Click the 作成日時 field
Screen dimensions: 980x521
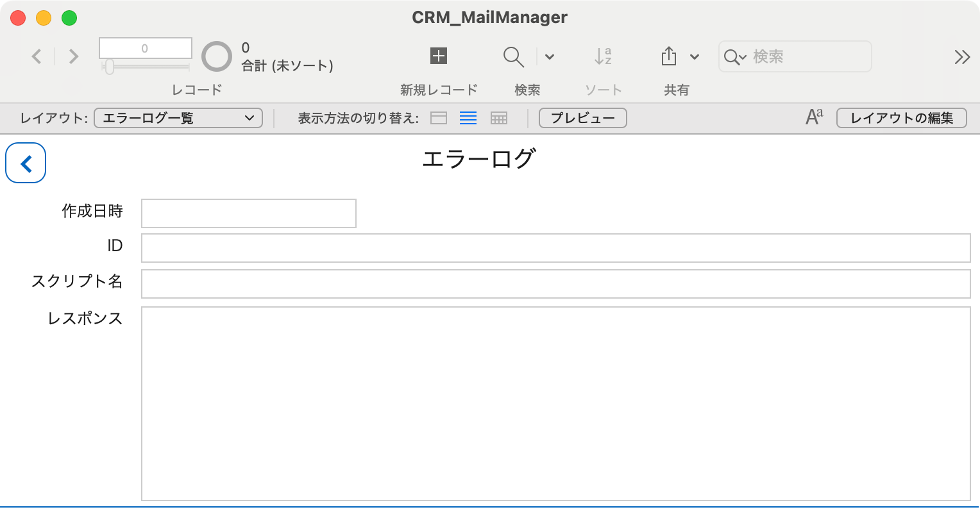coord(249,213)
